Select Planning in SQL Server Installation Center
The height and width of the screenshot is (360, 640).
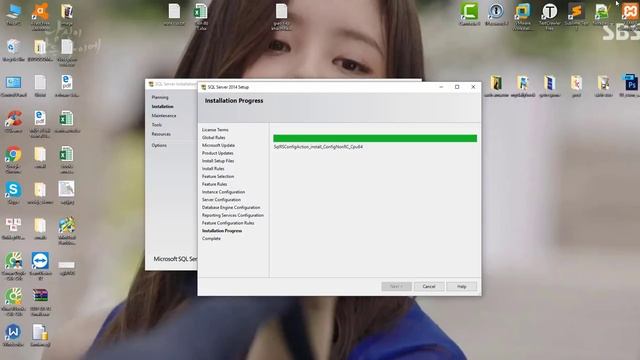[160, 97]
